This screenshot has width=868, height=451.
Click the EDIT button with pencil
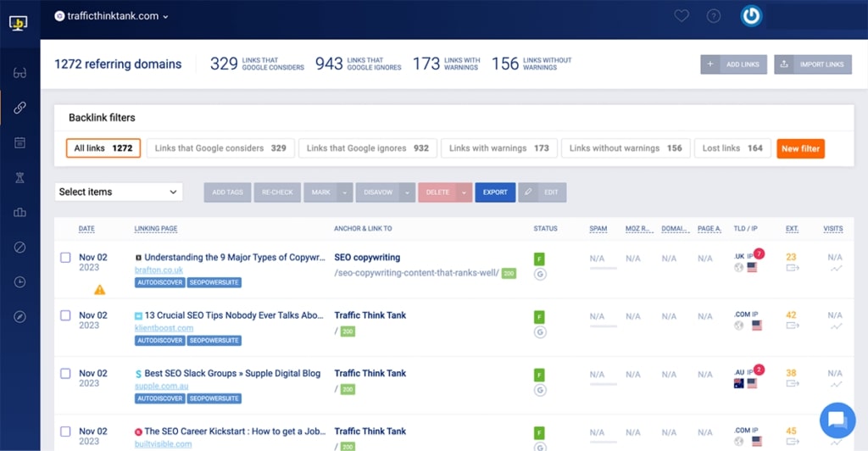coord(542,192)
